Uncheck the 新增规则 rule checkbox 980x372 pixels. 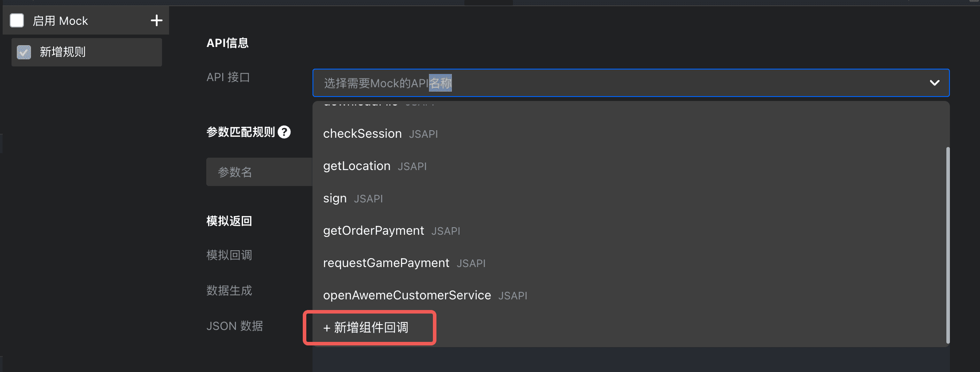(x=24, y=52)
